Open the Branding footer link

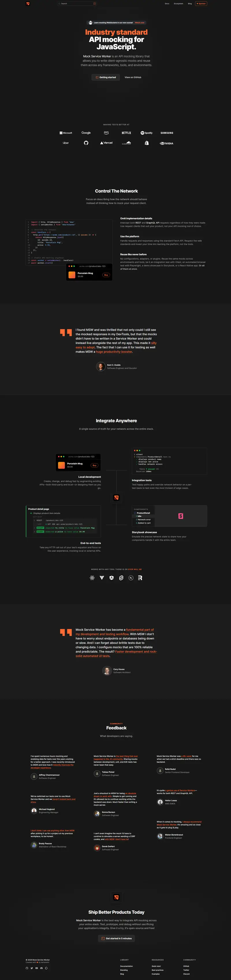(124, 970)
